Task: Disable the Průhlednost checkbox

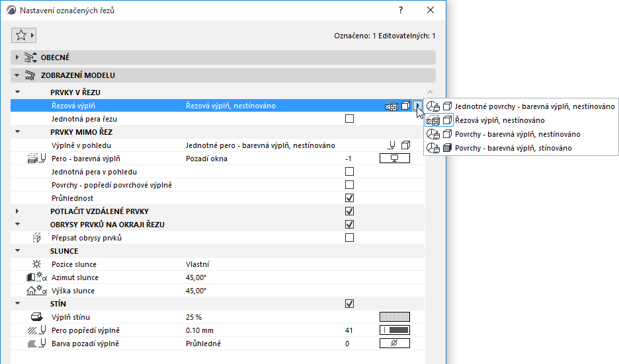Action: (x=349, y=198)
